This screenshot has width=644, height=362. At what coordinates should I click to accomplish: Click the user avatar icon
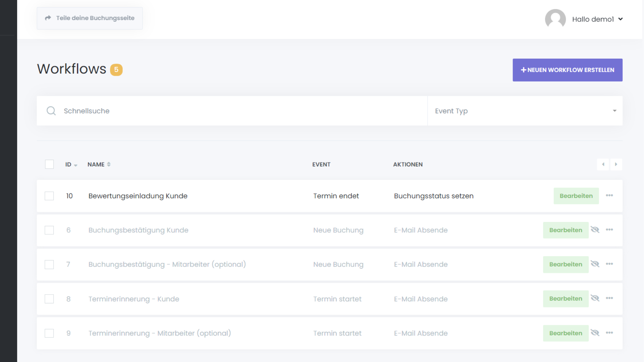point(555,19)
